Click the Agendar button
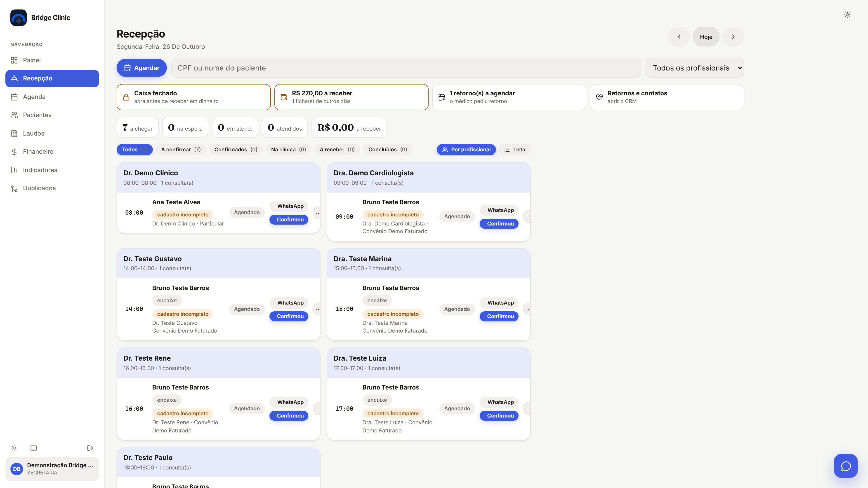 (x=142, y=68)
